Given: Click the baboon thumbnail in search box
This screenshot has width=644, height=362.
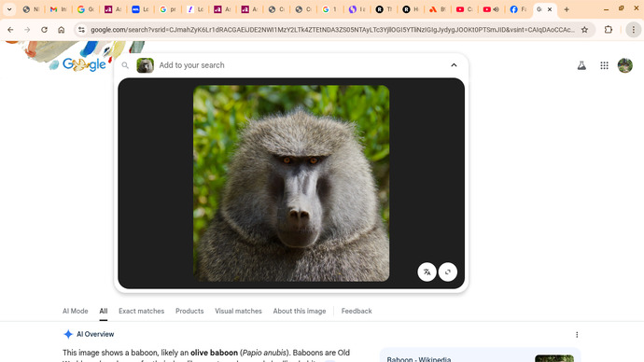Looking at the screenshot, I should point(145,65).
